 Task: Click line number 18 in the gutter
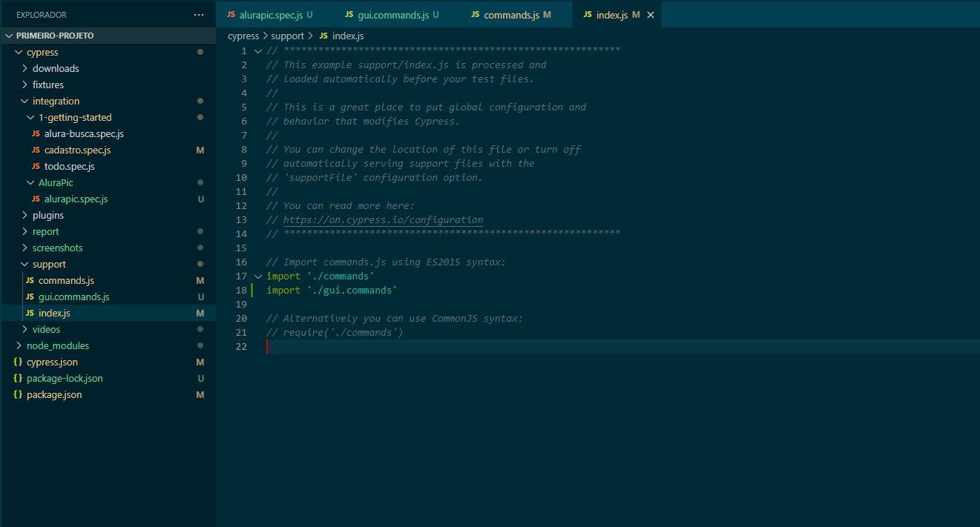(x=241, y=290)
